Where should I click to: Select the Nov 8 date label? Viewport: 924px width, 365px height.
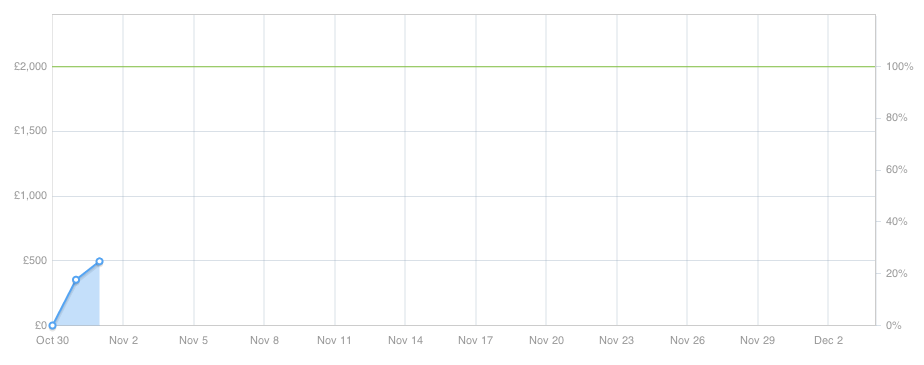[x=264, y=340]
